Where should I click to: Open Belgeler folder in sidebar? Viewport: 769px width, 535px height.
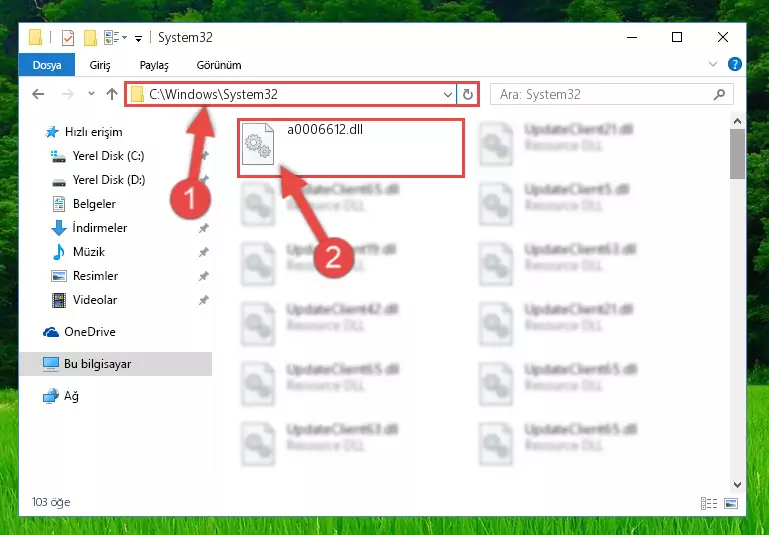click(x=94, y=204)
